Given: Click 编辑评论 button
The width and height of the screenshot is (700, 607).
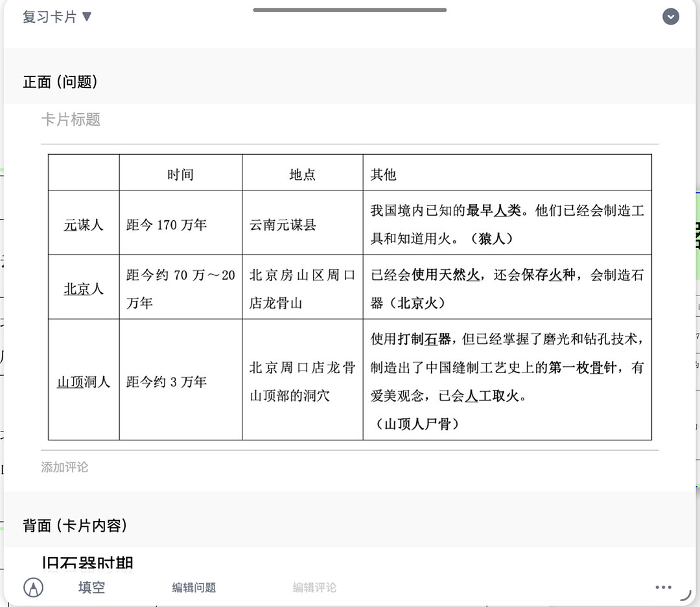Looking at the screenshot, I should point(314,588).
